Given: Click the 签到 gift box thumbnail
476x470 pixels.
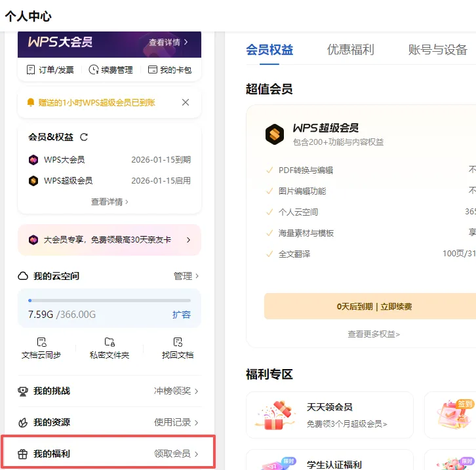Looking at the screenshot, I should (x=455, y=414).
